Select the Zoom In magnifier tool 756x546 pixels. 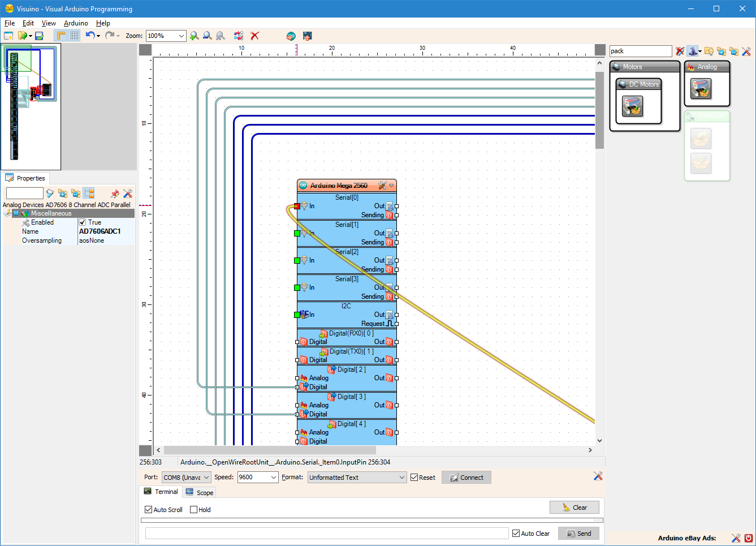195,35
